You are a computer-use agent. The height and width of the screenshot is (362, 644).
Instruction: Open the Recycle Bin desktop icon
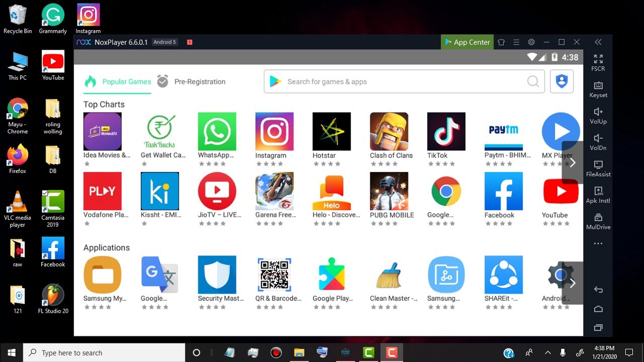pos(18,20)
